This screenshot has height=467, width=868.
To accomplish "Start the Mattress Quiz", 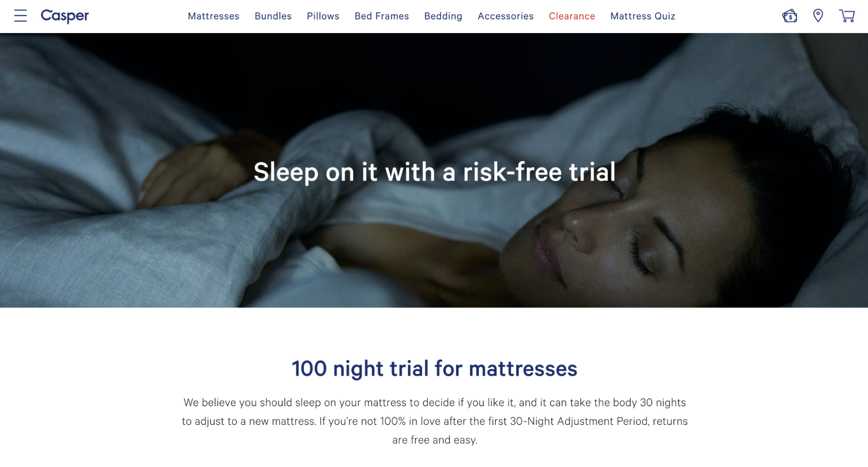I will click(643, 16).
